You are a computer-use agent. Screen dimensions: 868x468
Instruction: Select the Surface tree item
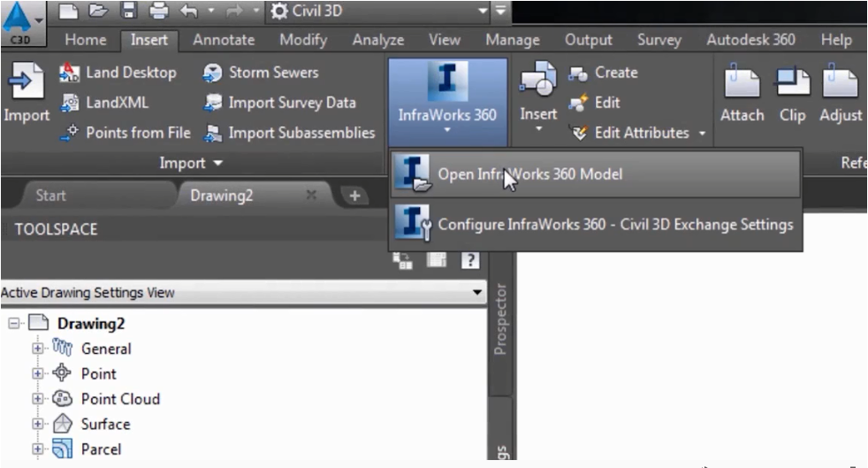(x=106, y=425)
